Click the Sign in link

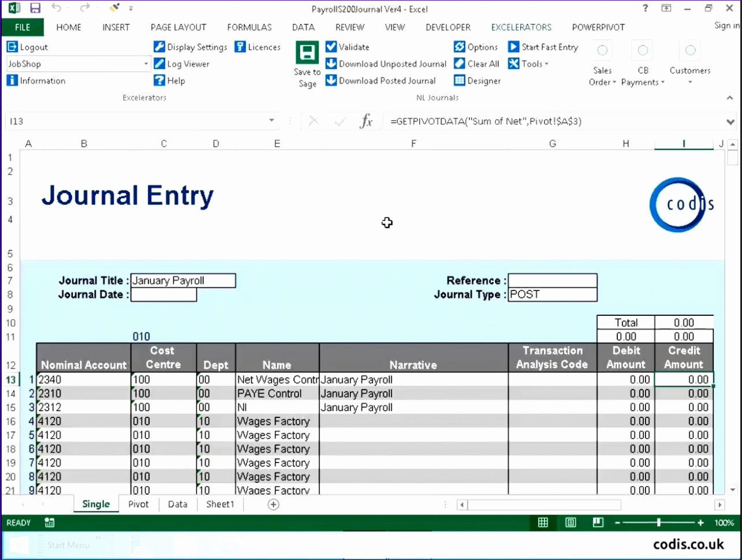point(725,25)
